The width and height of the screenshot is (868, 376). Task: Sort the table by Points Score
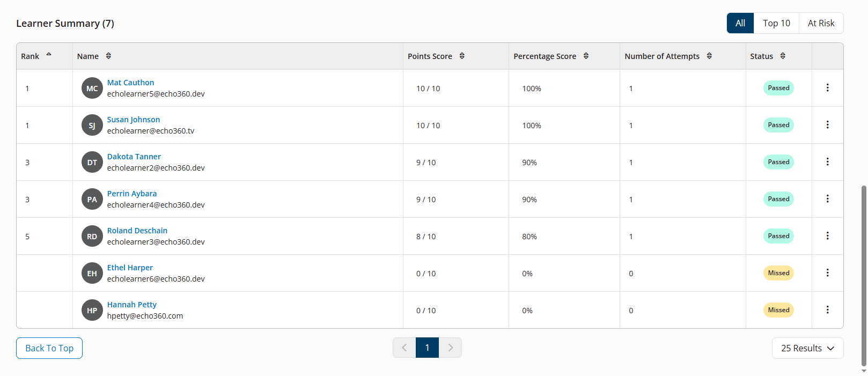coord(462,56)
